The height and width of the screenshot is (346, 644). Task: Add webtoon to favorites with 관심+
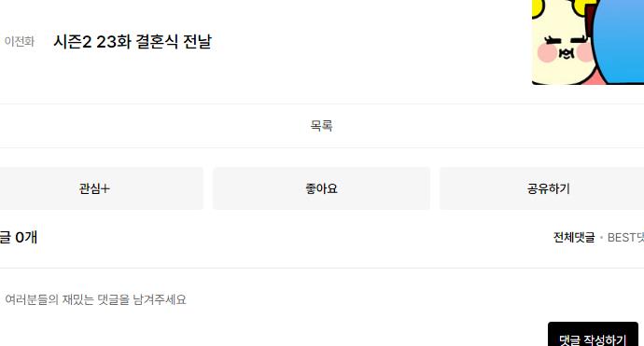94,188
